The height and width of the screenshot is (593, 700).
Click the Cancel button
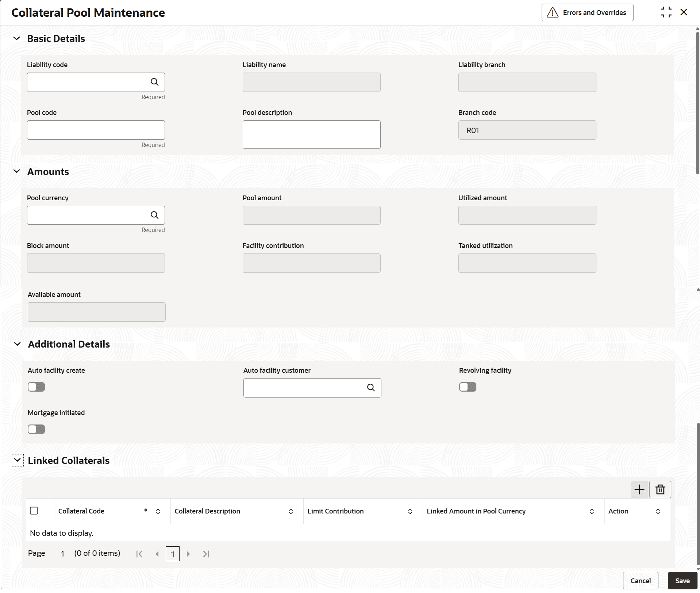(x=641, y=581)
